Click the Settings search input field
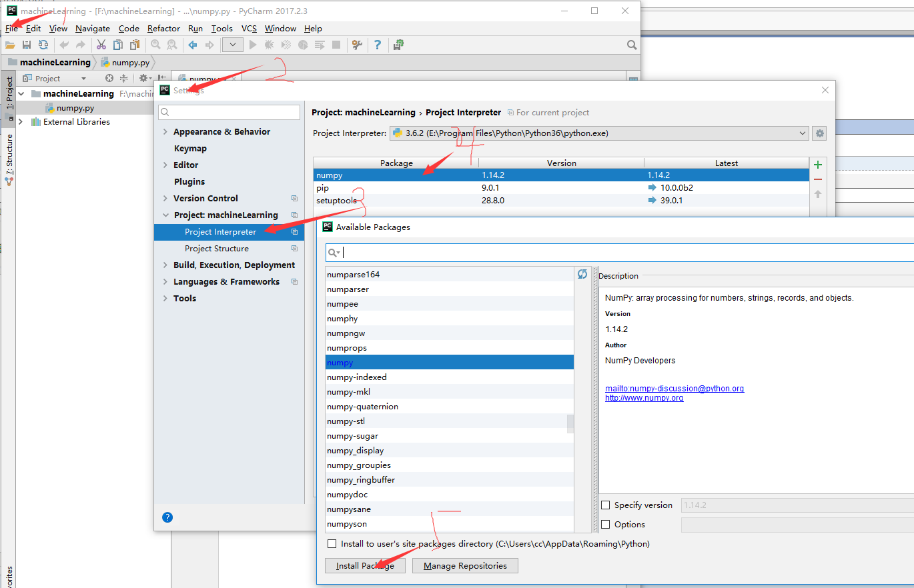 pyautogui.click(x=229, y=112)
